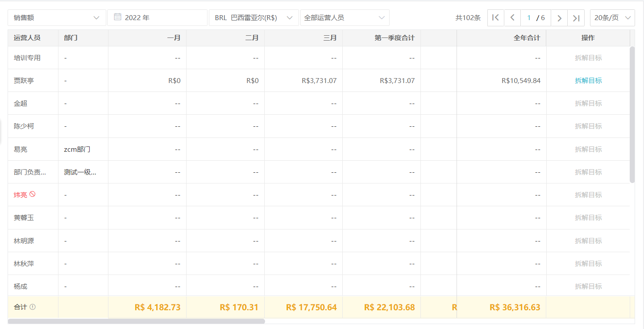Click the 第一季度合计 column header

395,37
